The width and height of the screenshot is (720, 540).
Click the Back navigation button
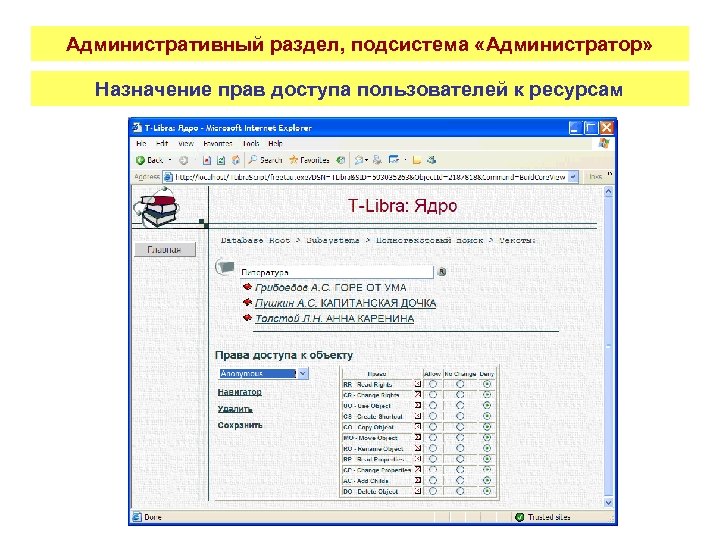(149, 160)
